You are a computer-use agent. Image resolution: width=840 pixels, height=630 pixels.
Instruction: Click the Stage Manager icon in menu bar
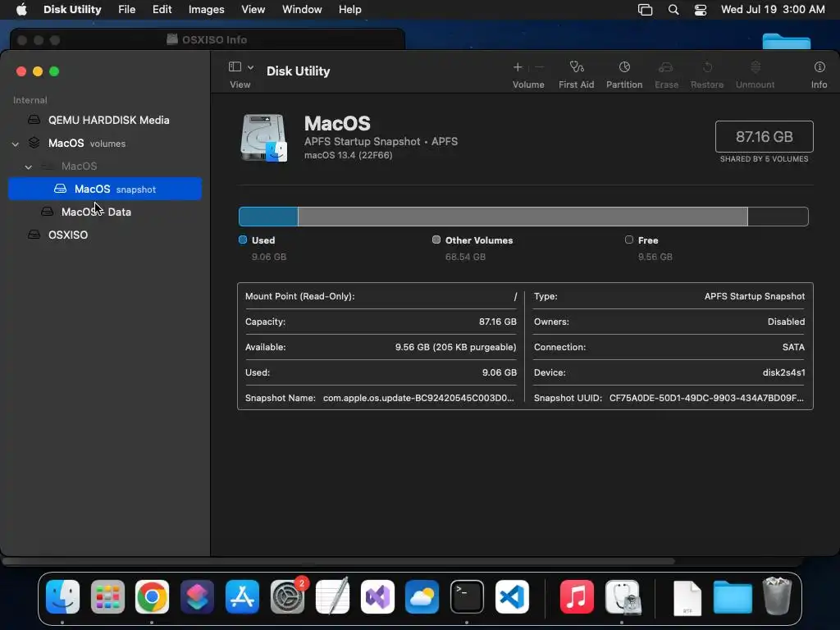[645, 10]
